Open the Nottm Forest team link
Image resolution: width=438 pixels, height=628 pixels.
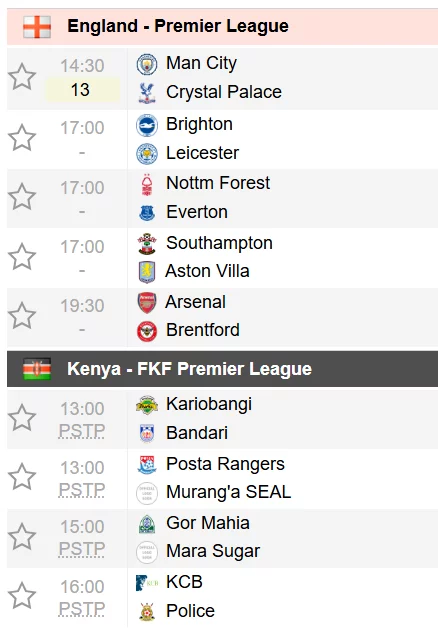pyautogui.click(x=218, y=183)
